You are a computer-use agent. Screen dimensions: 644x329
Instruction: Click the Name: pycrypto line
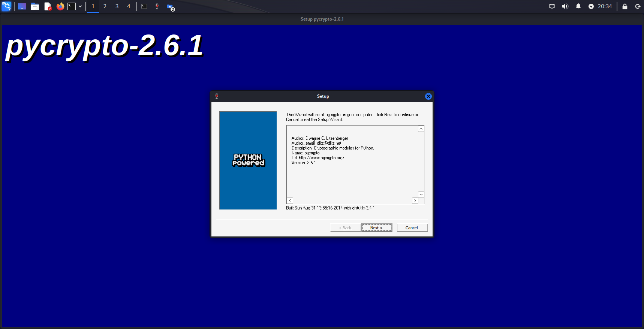pos(306,153)
